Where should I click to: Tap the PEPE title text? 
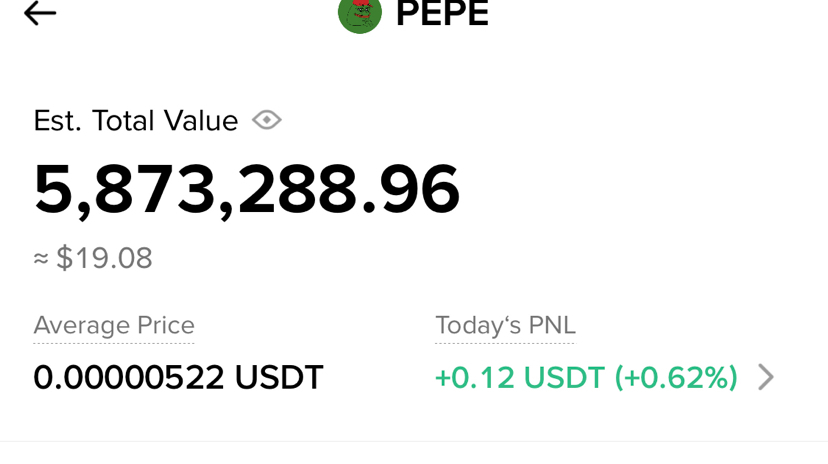pyautogui.click(x=442, y=14)
